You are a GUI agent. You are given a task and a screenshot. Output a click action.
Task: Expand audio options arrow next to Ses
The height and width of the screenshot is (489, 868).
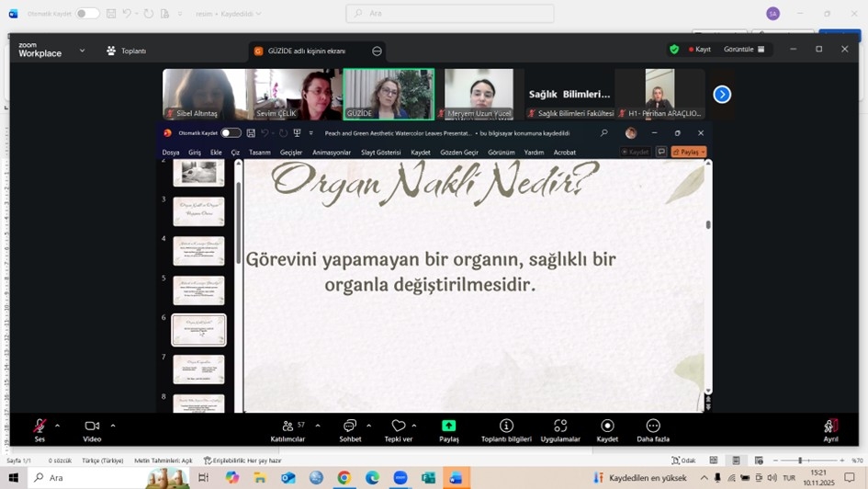click(x=57, y=426)
